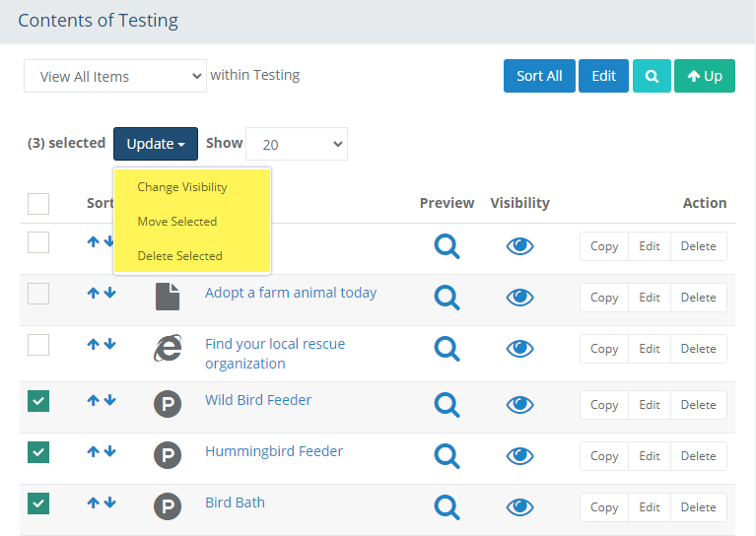Open the View All Items dropdown

(x=115, y=76)
